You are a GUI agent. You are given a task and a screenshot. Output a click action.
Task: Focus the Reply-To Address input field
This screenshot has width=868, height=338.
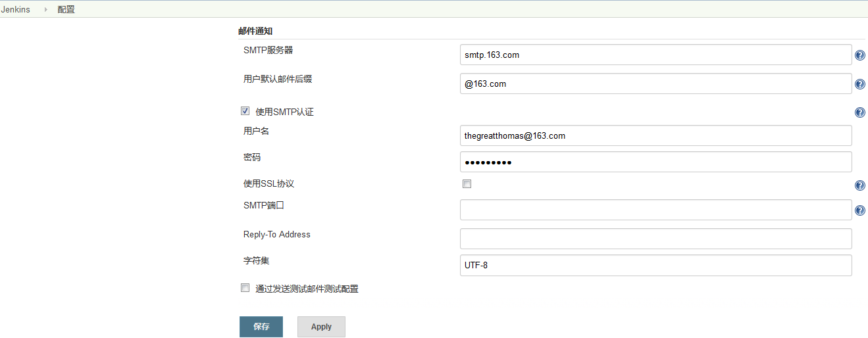tap(656, 239)
